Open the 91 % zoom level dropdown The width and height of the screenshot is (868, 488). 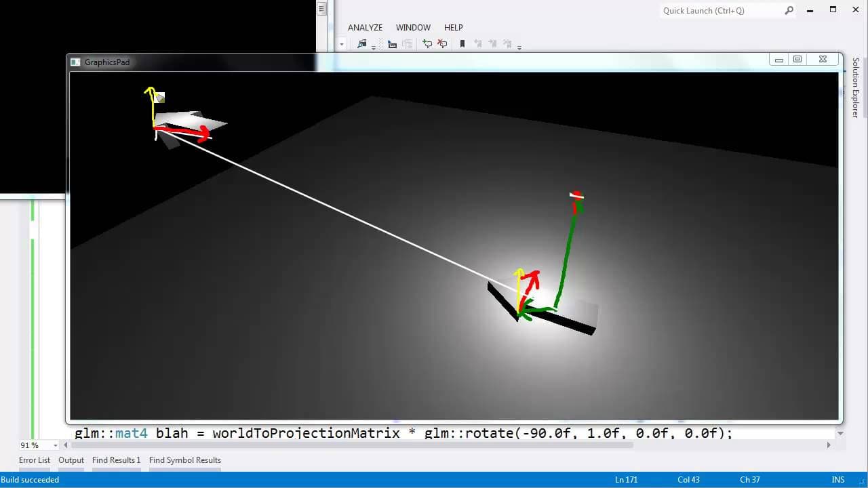[55, 445]
